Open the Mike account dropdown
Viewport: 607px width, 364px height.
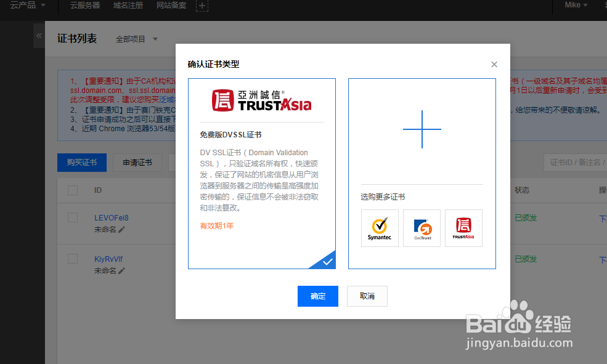[x=576, y=5]
